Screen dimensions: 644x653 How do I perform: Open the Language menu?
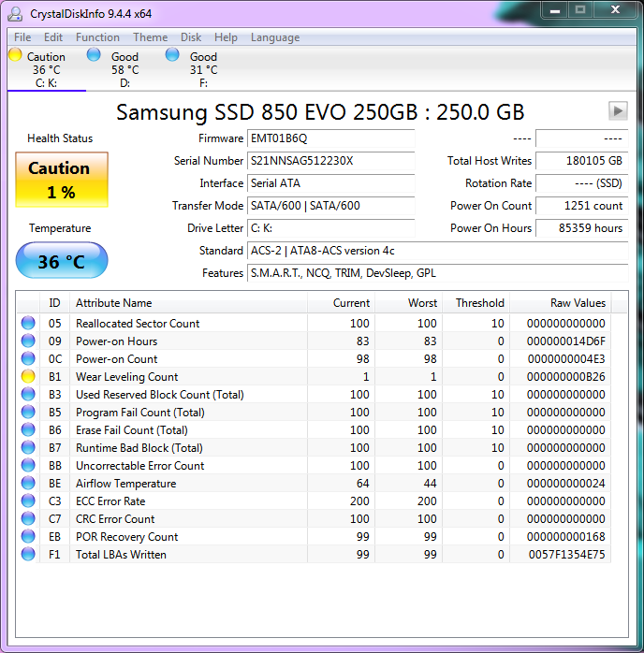click(x=275, y=37)
